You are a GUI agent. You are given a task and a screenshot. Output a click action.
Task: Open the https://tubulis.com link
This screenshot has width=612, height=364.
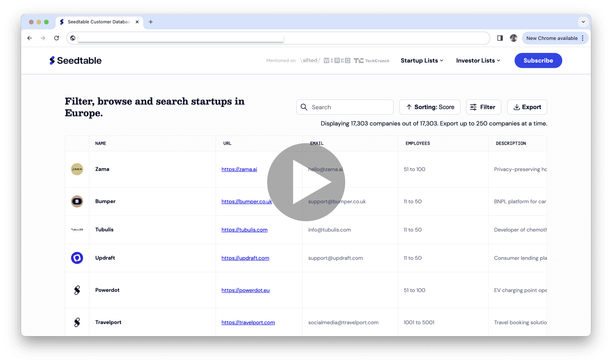pos(244,230)
